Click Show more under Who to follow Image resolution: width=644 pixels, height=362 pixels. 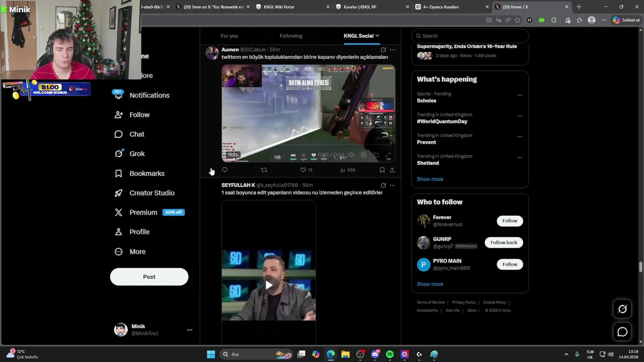click(x=430, y=284)
